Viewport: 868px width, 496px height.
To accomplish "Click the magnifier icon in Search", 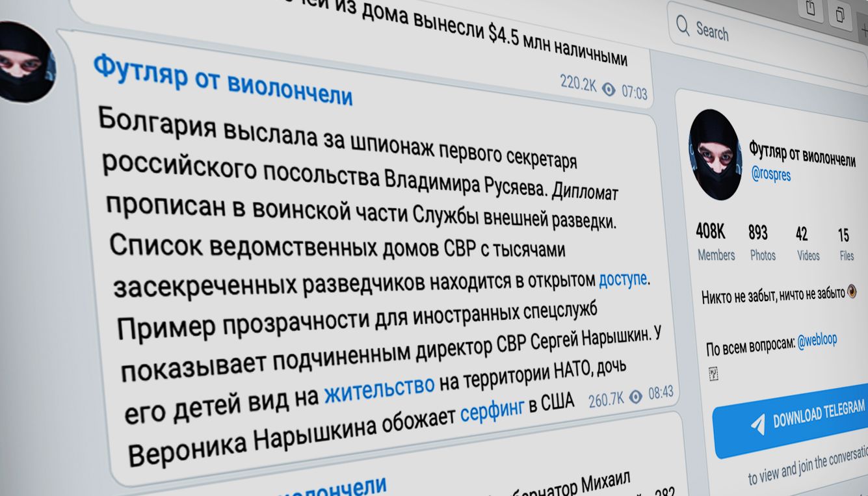I will coord(683,26).
